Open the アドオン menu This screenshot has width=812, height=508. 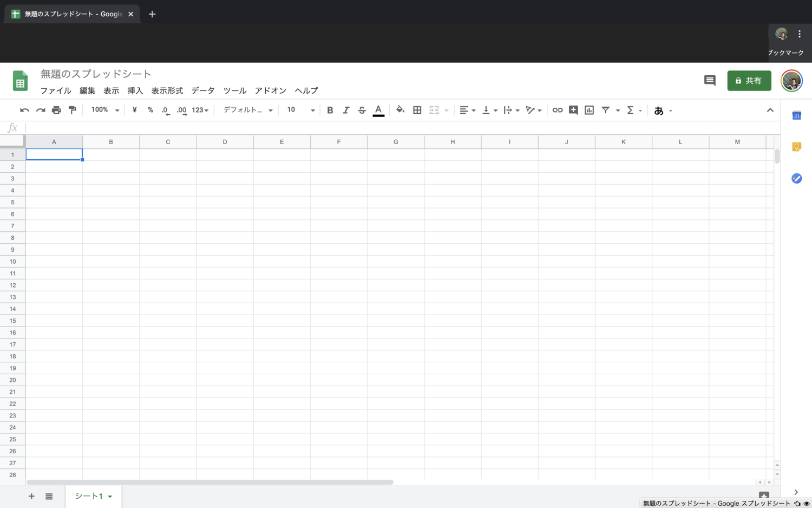pos(271,90)
